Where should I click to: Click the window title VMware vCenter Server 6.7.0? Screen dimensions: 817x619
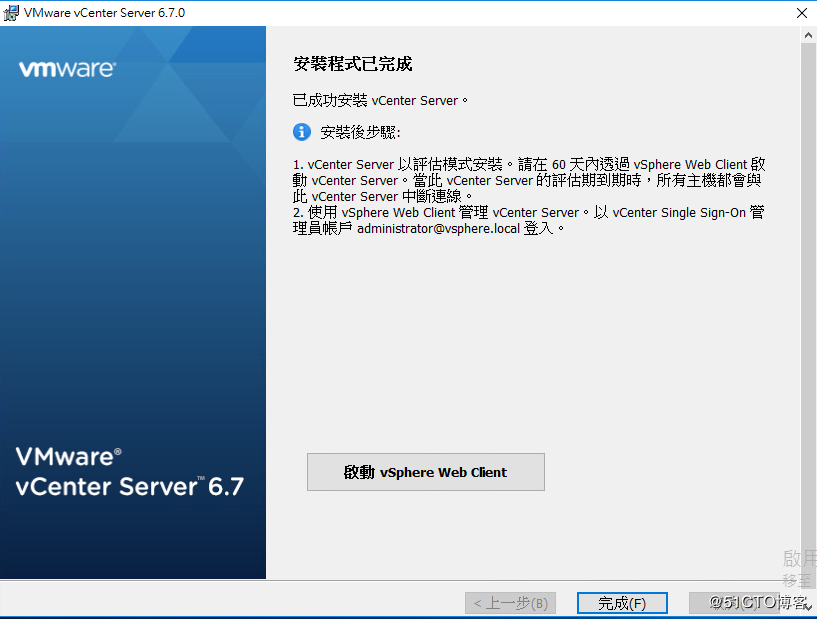(x=104, y=13)
